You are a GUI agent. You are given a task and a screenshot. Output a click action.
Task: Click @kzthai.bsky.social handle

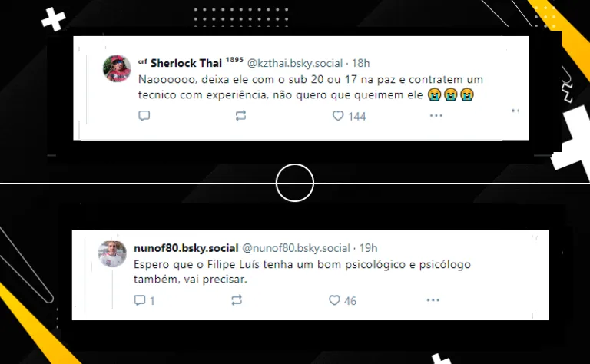(x=295, y=63)
